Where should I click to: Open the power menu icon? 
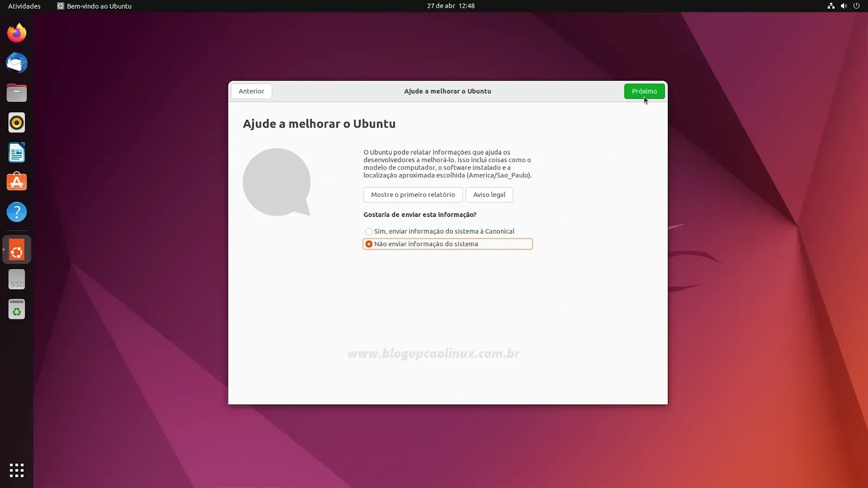[857, 6]
